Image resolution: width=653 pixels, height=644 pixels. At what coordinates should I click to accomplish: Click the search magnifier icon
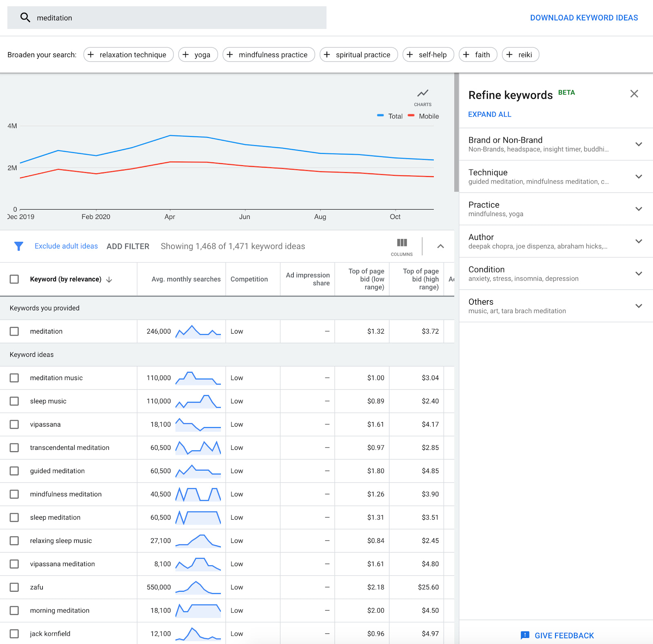tap(25, 18)
